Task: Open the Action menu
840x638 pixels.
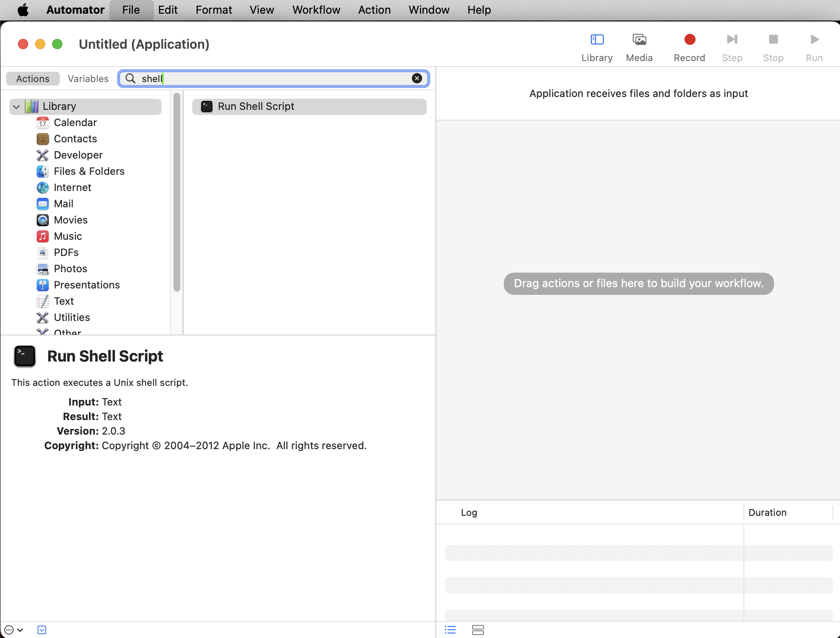Action: [x=374, y=10]
